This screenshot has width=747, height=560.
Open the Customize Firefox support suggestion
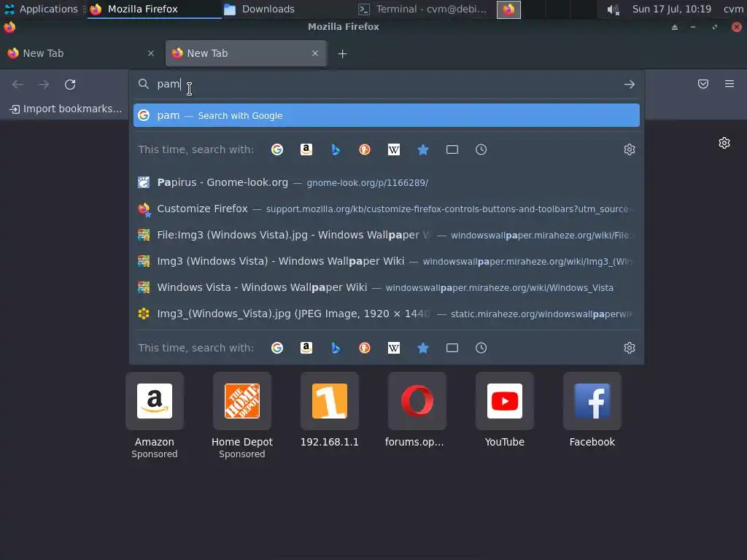(387, 209)
